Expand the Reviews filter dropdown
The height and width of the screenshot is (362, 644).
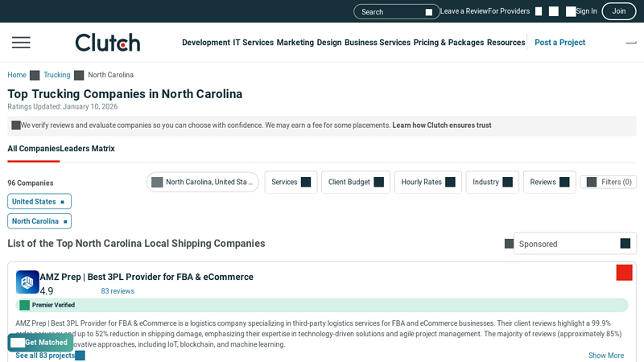(x=550, y=182)
